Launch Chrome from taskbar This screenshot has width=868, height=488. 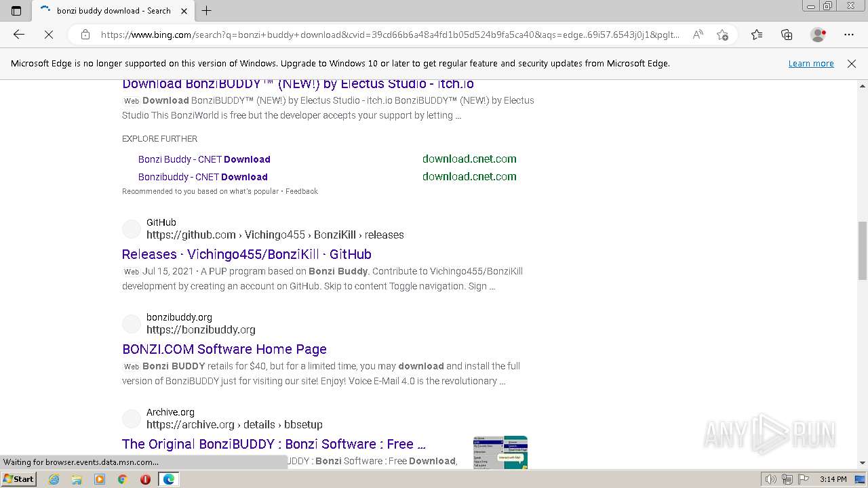(122, 479)
